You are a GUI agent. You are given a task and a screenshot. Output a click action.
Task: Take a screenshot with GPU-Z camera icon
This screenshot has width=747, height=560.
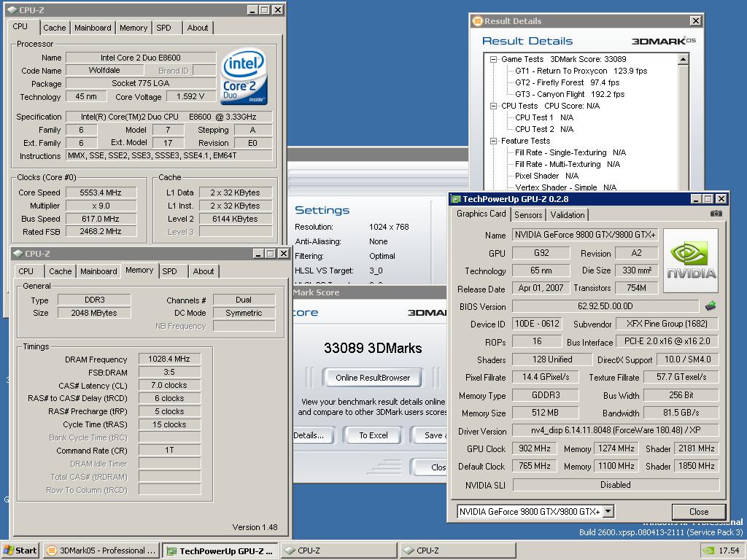(x=716, y=214)
